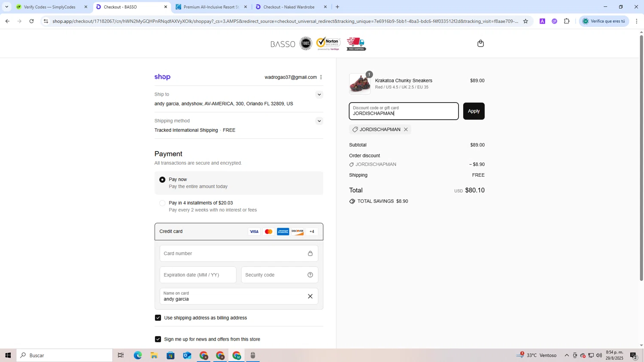Click the Discount code or gift card field

click(404, 111)
